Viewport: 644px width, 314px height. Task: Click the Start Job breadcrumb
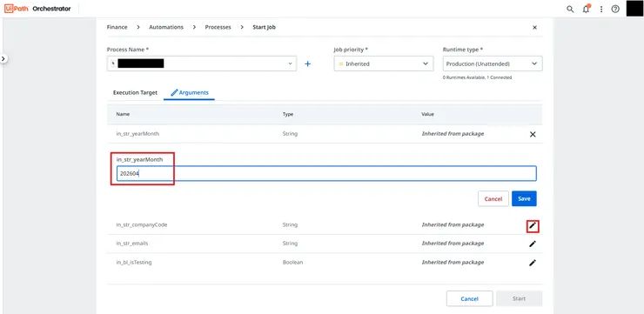pos(264,27)
